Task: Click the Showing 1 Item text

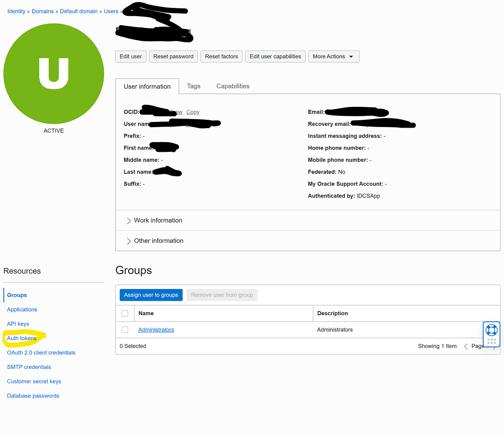Action: click(437, 346)
